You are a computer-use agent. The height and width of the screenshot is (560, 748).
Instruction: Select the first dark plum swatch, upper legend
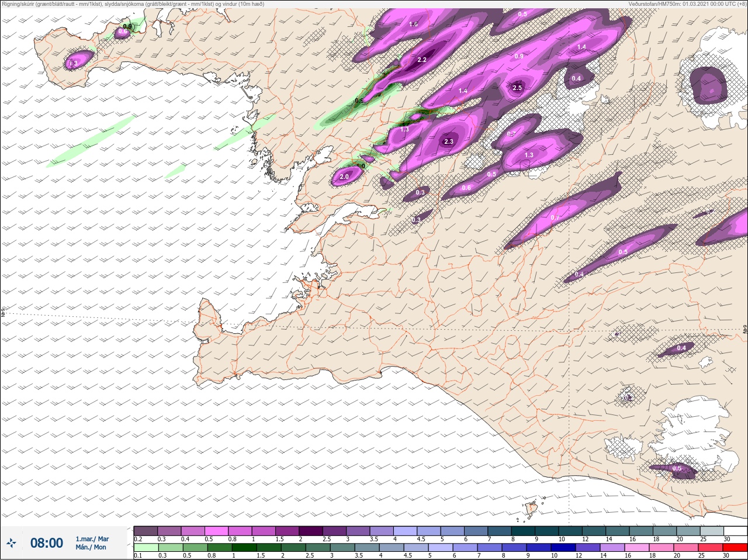(146, 531)
